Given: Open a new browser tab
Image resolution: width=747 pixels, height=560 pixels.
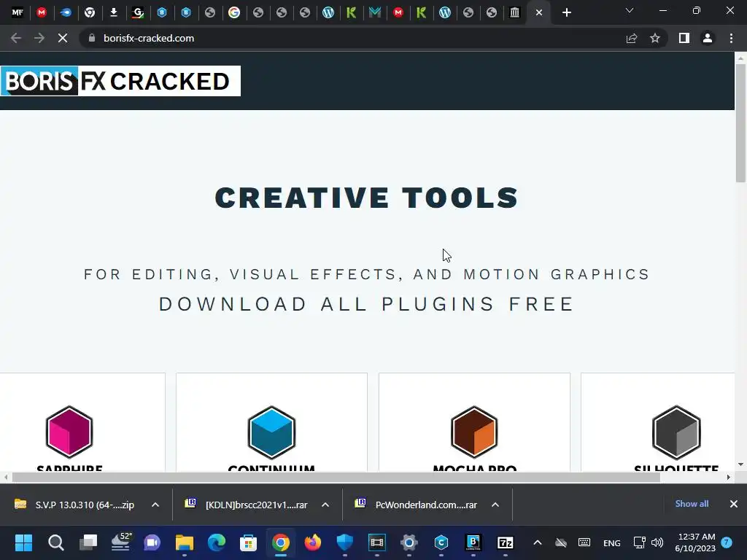Looking at the screenshot, I should pos(566,13).
